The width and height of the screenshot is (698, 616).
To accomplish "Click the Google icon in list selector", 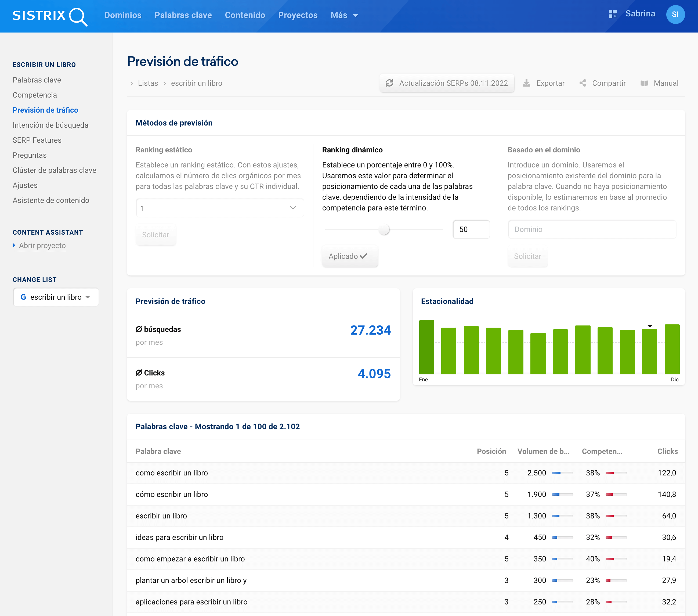I will (x=23, y=297).
